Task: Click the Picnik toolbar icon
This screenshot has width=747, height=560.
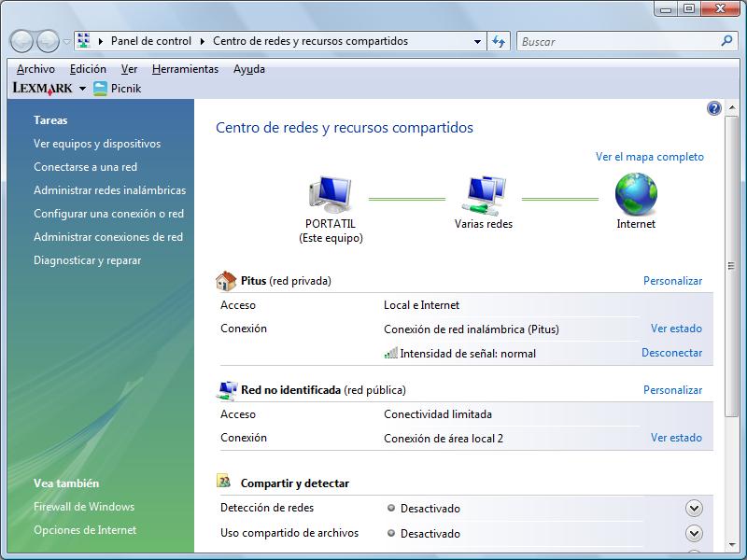Action: [101, 89]
